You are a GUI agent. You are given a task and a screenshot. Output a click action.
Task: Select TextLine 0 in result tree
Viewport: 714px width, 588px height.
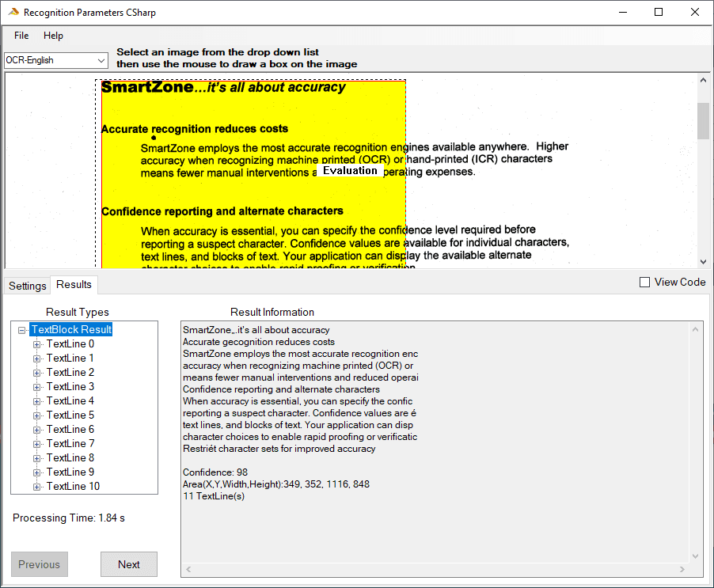(x=70, y=343)
